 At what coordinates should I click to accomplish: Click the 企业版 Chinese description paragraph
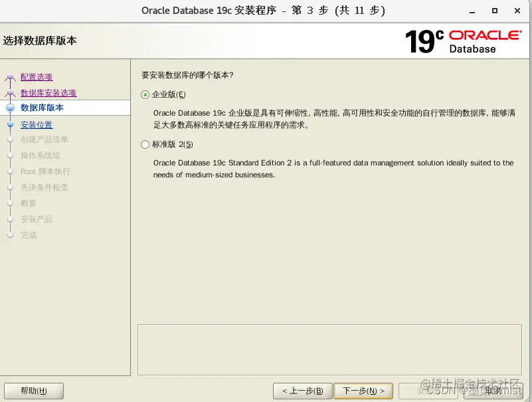coord(334,119)
